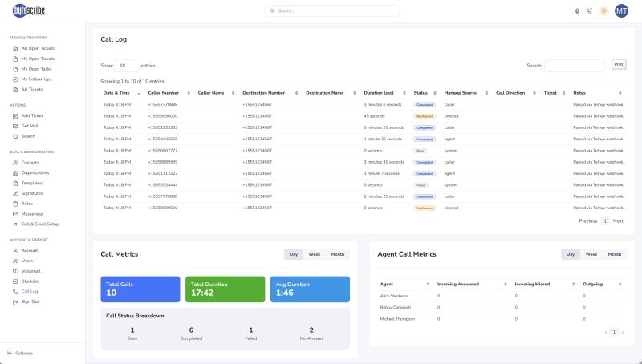Click the microphone icon in top bar

point(577,10)
